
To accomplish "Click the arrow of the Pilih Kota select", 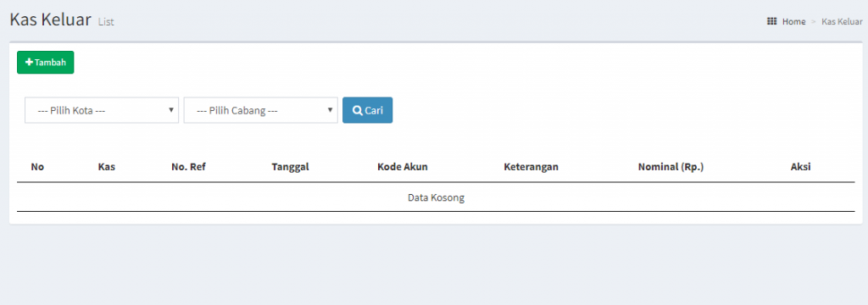I will pyautogui.click(x=171, y=109).
